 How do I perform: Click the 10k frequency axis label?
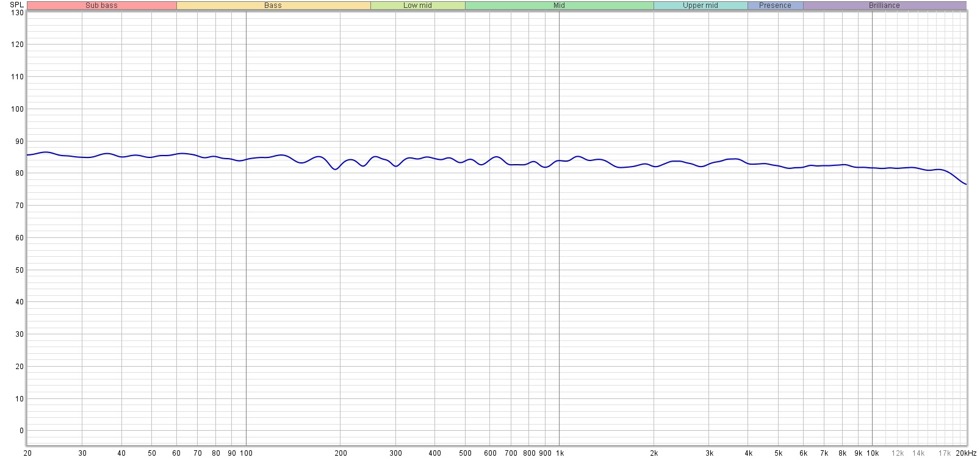point(873,453)
